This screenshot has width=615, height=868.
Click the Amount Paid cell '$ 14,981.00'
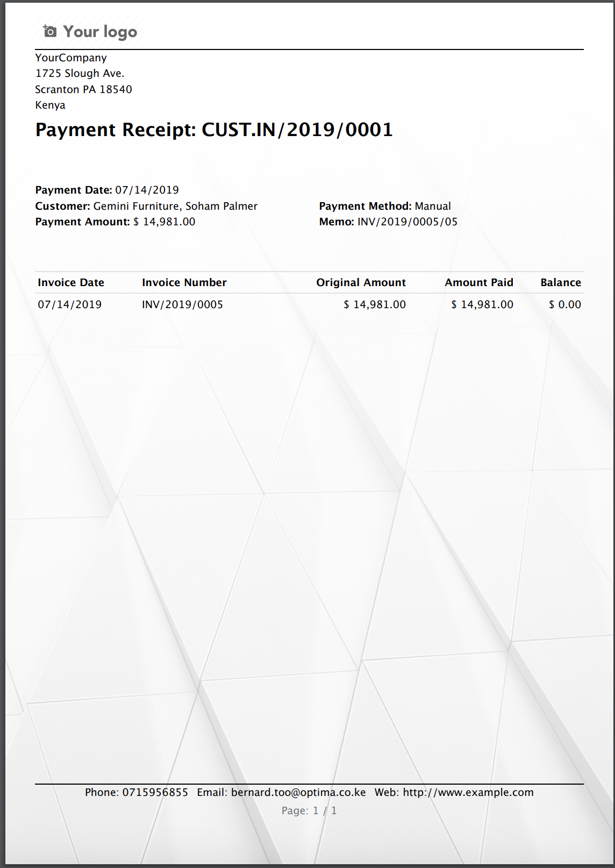(482, 304)
